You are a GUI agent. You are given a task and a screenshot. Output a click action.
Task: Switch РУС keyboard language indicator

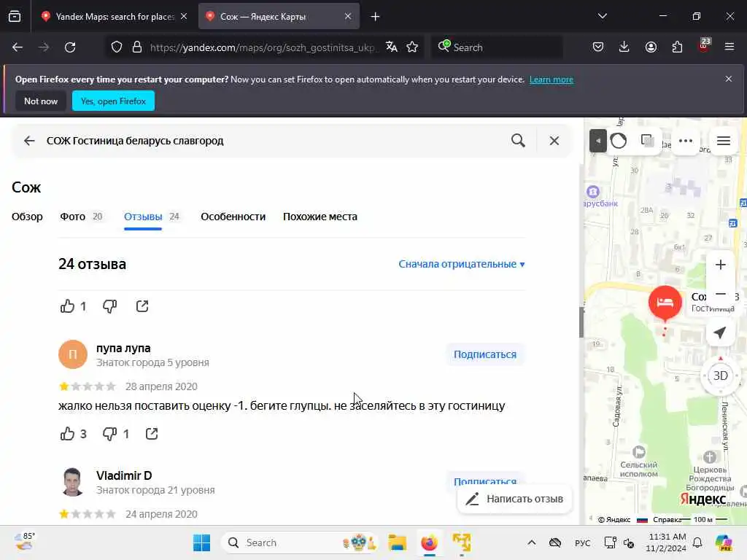click(x=582, y=542)
